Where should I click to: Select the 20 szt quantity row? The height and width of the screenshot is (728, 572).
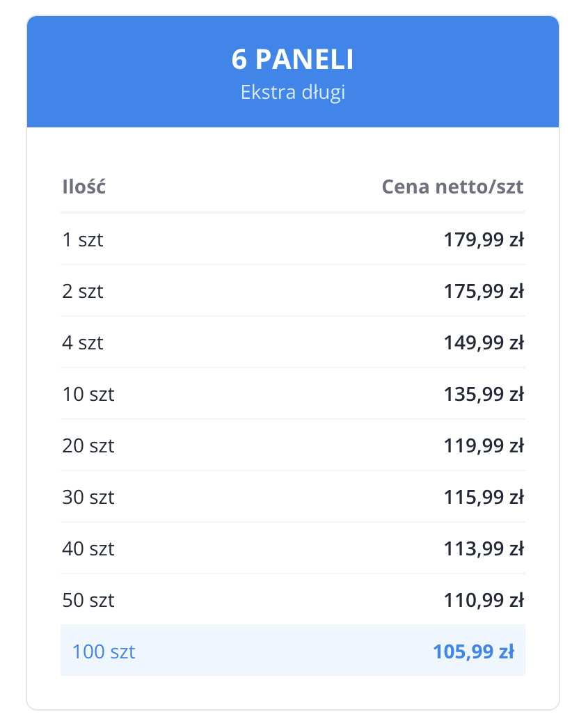pos(88,446)
